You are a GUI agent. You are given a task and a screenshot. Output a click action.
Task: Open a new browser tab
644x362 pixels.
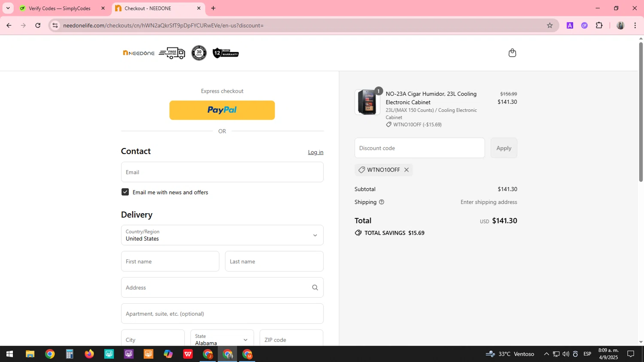(x=213, y=8)
